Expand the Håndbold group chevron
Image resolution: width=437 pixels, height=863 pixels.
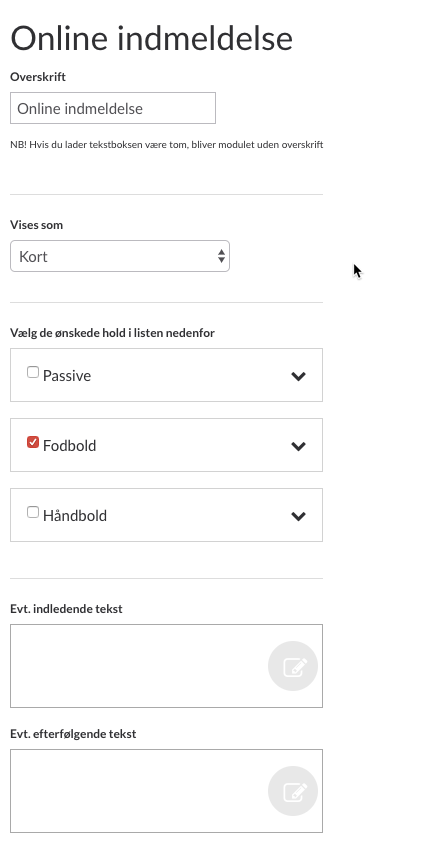coord(298,516)
